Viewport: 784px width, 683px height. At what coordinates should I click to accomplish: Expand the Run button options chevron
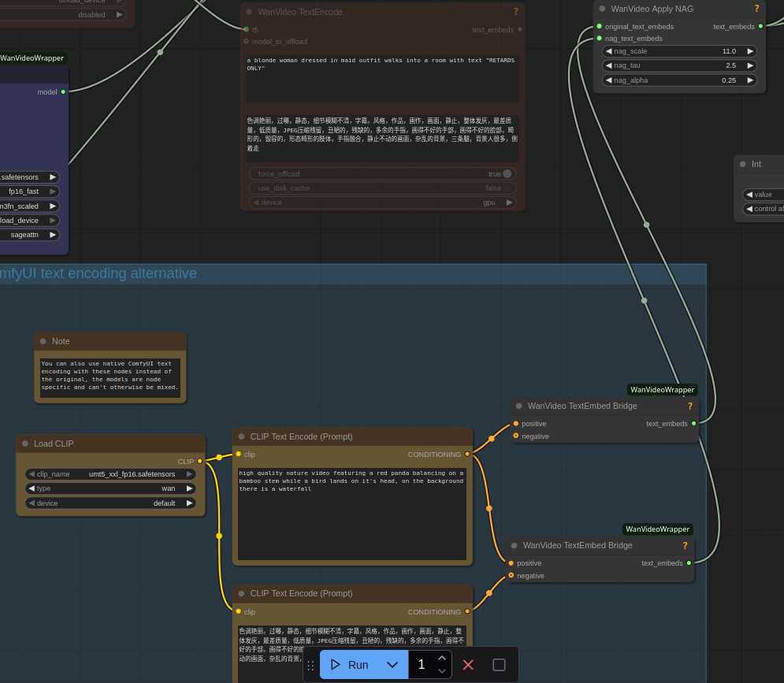(392, 665)
